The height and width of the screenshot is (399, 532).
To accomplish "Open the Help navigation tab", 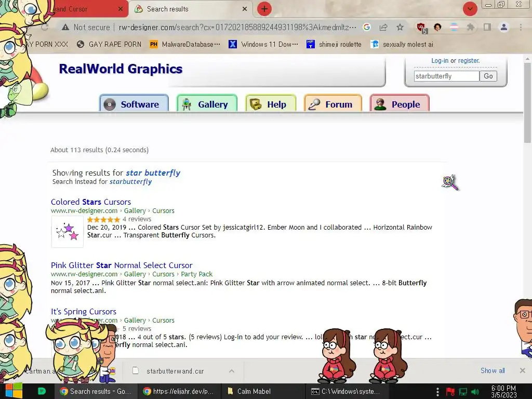I will click(x=271, y=103).
